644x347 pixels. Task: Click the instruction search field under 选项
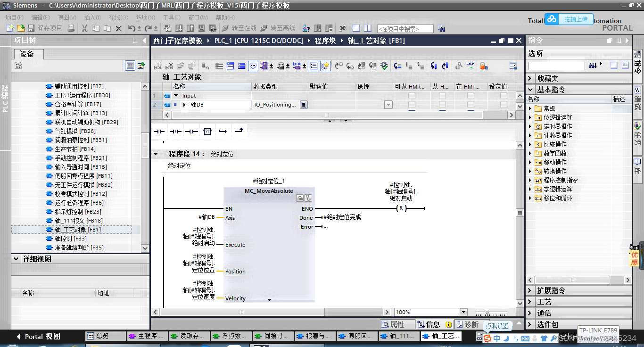pyautogui.click(x=556, y=66)
